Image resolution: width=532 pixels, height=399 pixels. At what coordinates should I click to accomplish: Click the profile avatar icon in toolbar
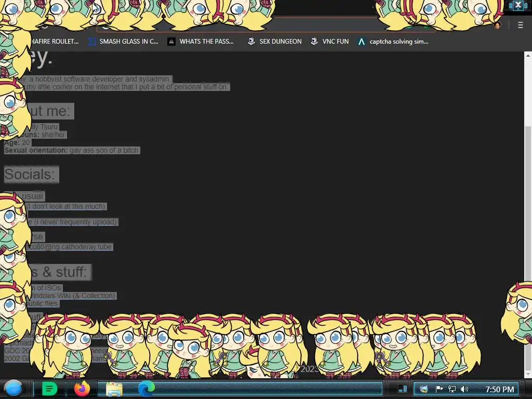(x=498, y=25)
